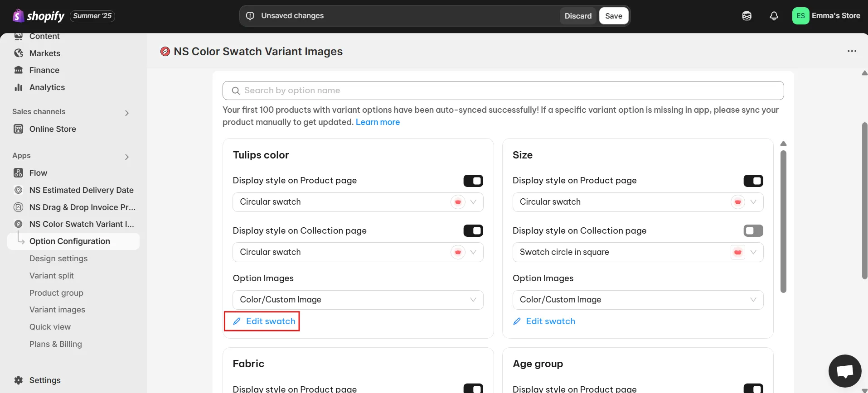Screen dimensions: 868x393
Task: Click the app logo beside page title
Action: [x=165, y=52]
